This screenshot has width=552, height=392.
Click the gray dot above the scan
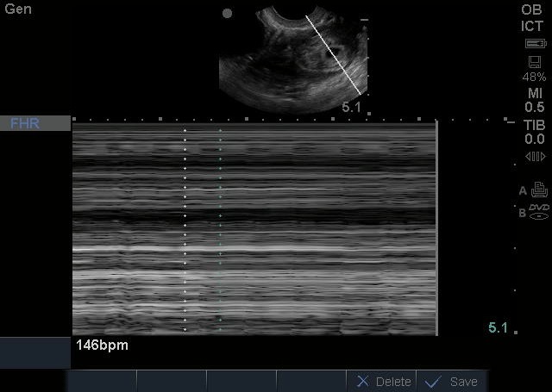pyautogui.click(x=227, y=14)
